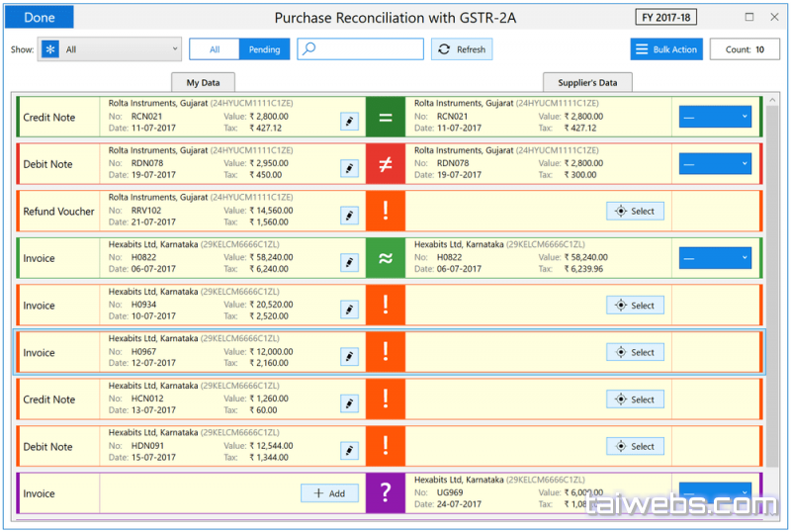Image resolution: width=791 pixels, height=532 pixels.
Task: Click edit pencil icon for Debit Note RDN078
Action: tap(349, 168)
